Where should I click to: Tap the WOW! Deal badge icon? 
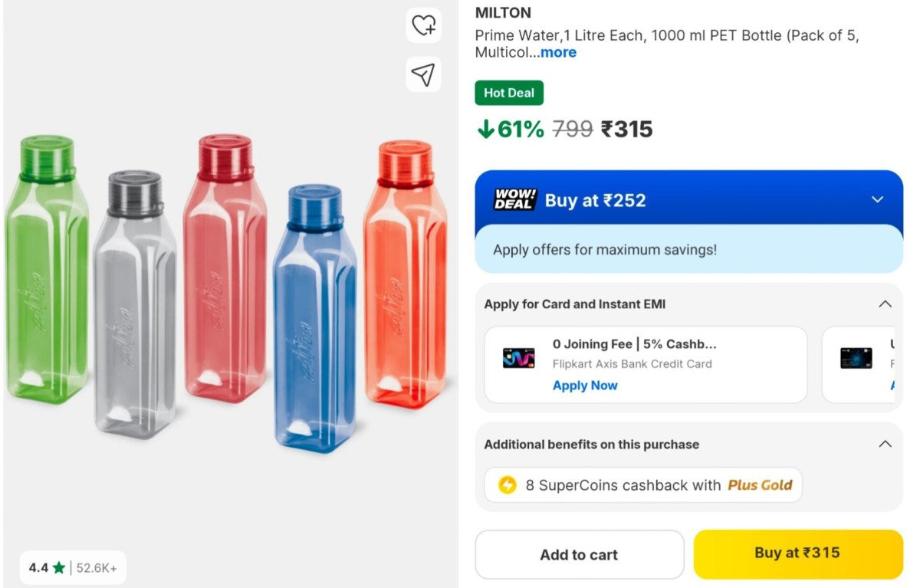pyautogui.click(x=514, y=200)
